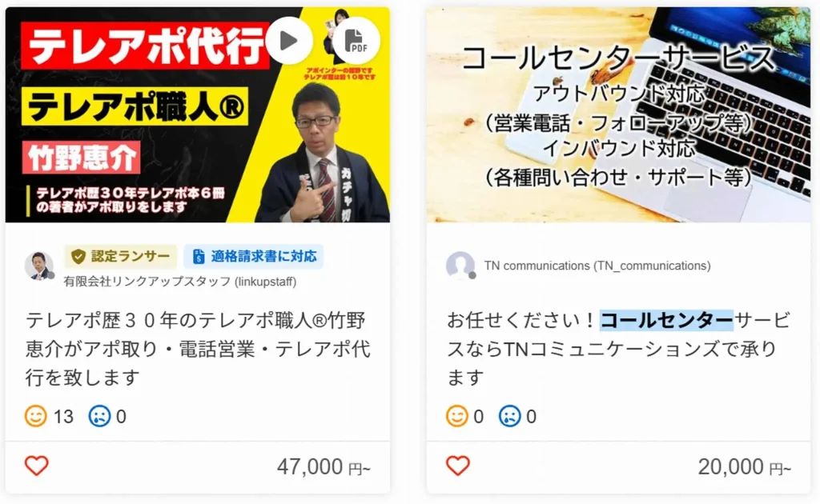Click the 適格請求書に対応 badge
Image resolution: width=820 pixels, height=504 pixels.
[x=254, y=257]
